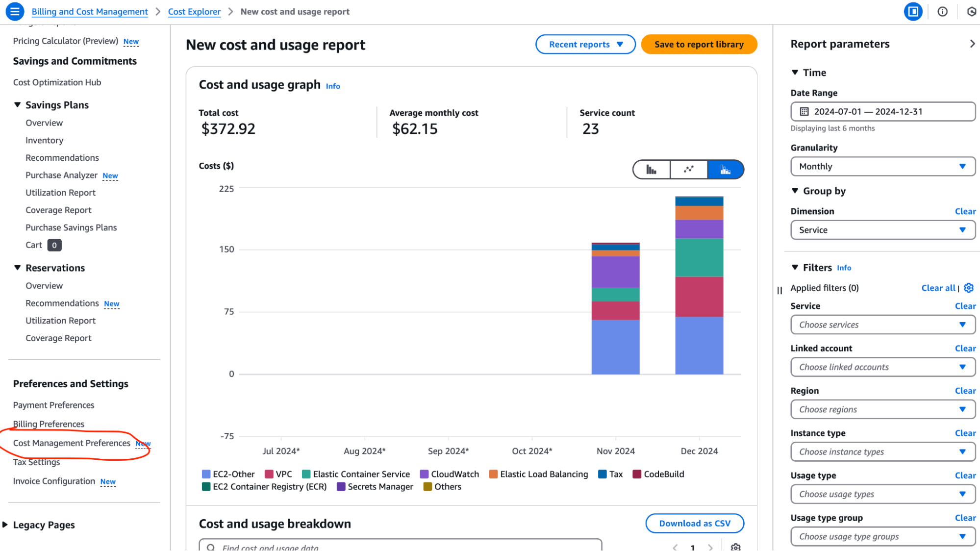Click CloudWatch legend color swatch
Screen dimensions: 980x551
click(424, 474)
